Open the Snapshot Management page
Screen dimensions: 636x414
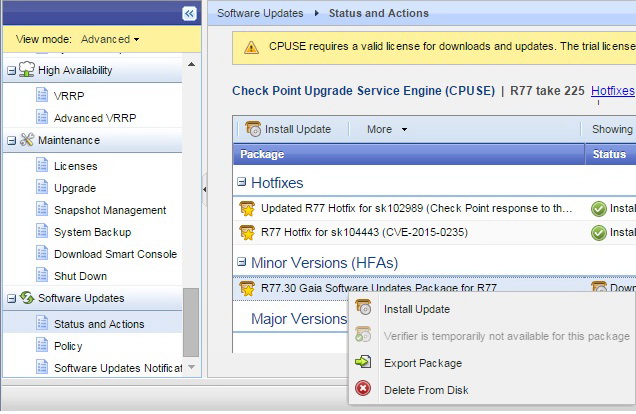[110, 210]
